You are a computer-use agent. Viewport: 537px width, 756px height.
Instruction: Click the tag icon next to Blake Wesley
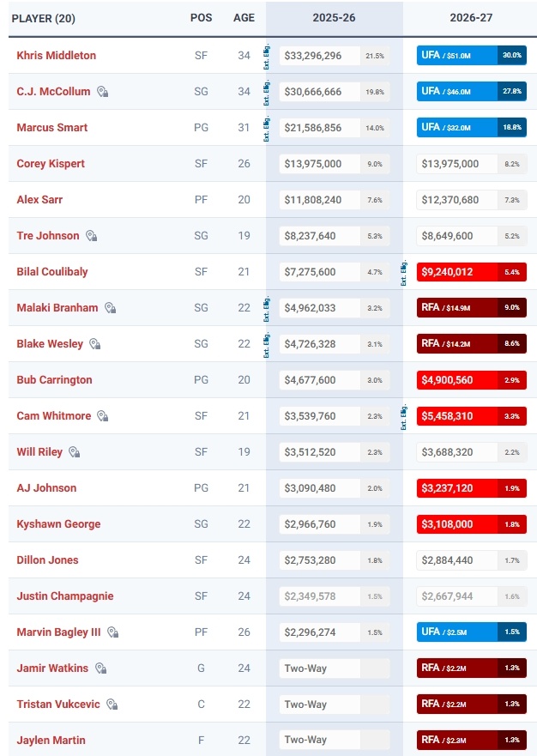coord(95,344)
